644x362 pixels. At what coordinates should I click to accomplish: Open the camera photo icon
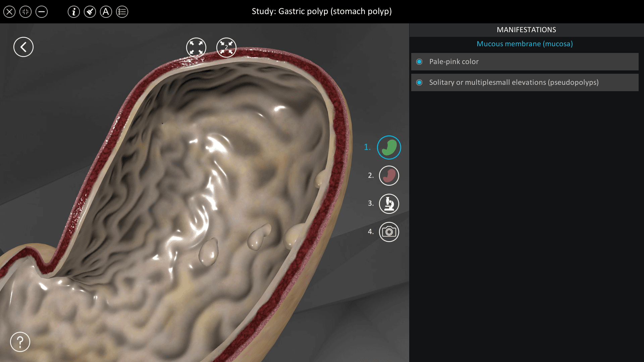click(x=389, y=232)
